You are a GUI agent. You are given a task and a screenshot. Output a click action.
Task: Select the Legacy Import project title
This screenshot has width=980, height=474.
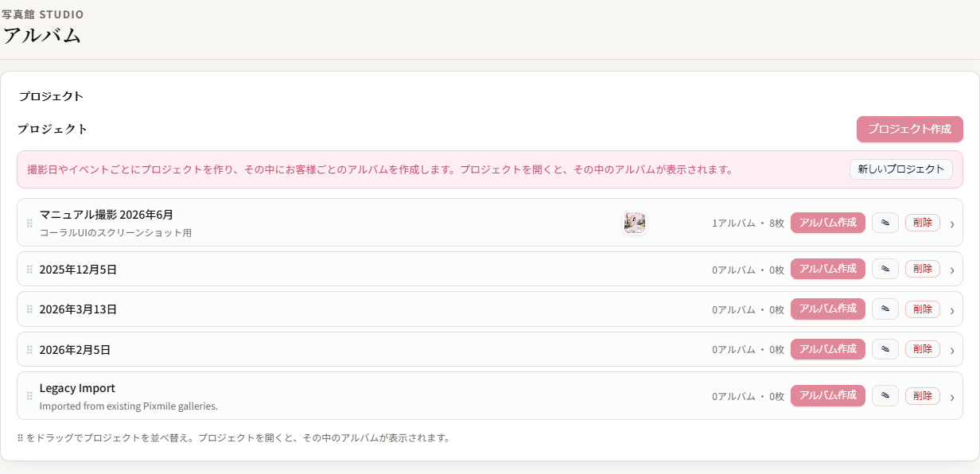coord(77,388)
